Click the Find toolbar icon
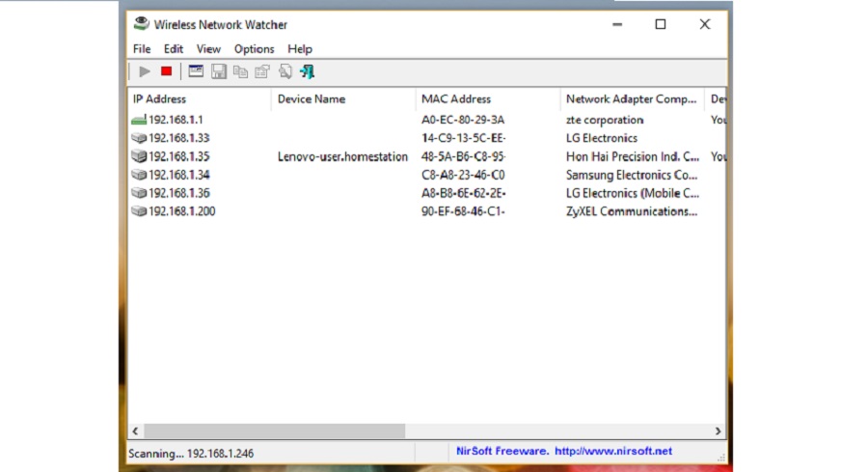The width and height of the screenshot is (868, 472). [285, 71]
